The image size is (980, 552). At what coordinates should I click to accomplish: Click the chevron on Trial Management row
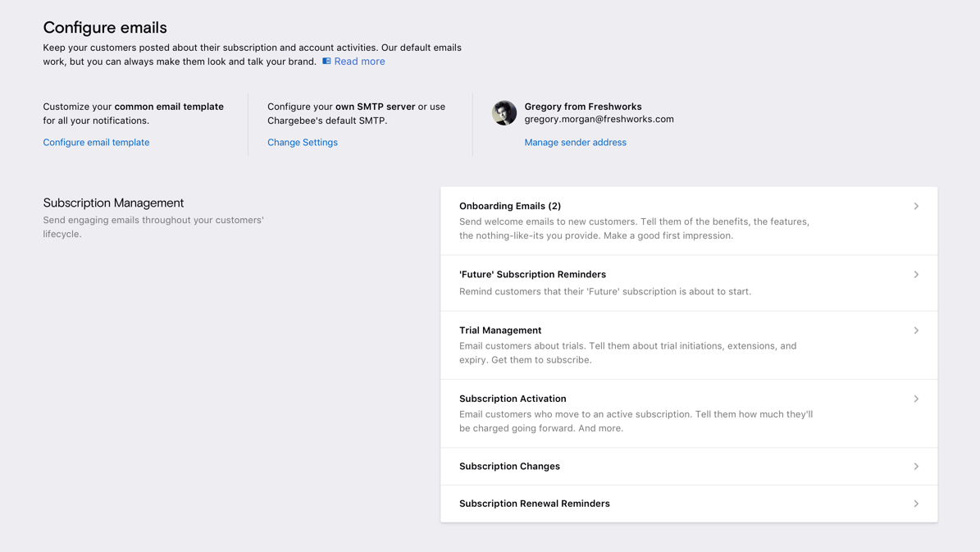pos(916,330)
